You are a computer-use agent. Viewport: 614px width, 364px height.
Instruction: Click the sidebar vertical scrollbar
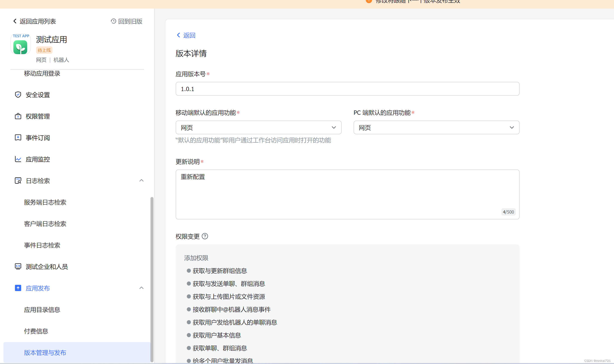coord(152,279)
